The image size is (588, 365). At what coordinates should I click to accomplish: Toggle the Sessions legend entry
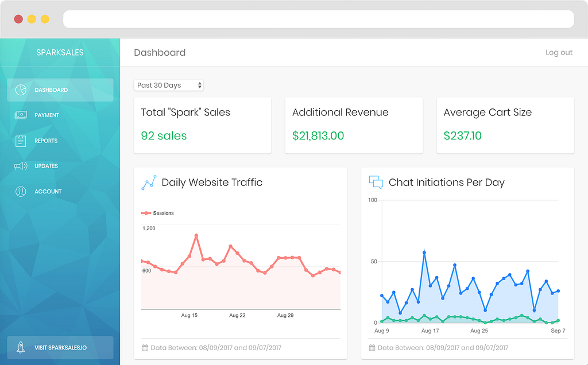click(x=157, y=213)
